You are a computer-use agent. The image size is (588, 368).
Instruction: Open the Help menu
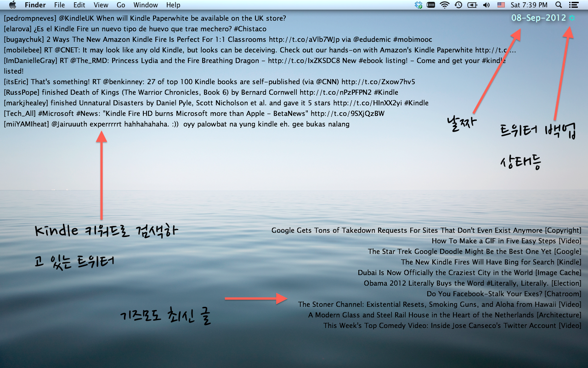pyautogui.click(x=173, y=5)
